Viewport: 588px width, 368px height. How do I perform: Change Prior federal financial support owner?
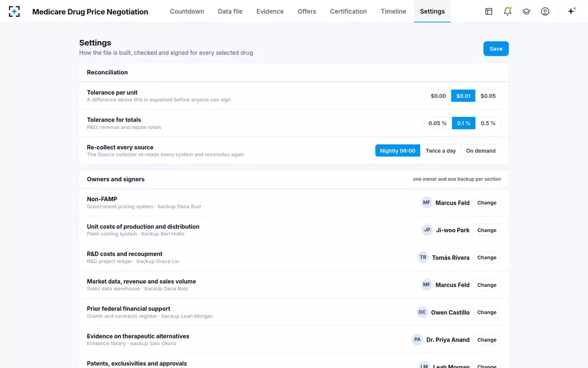point(487,312)
